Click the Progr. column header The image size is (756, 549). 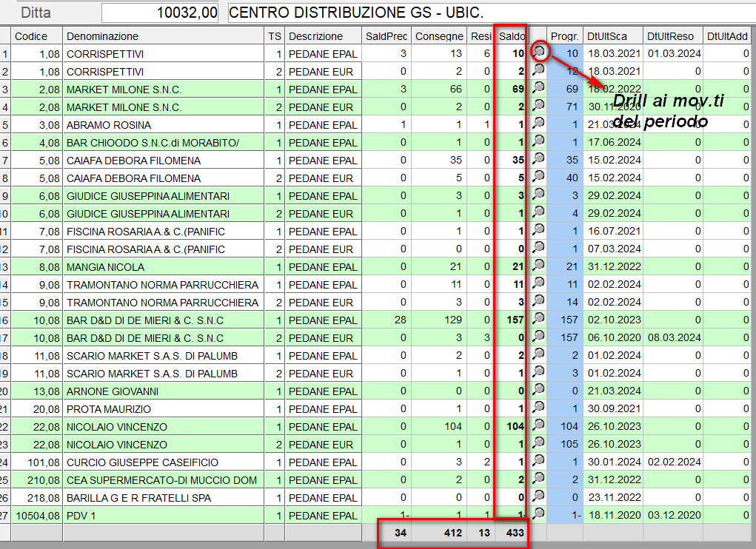(565, 36)
